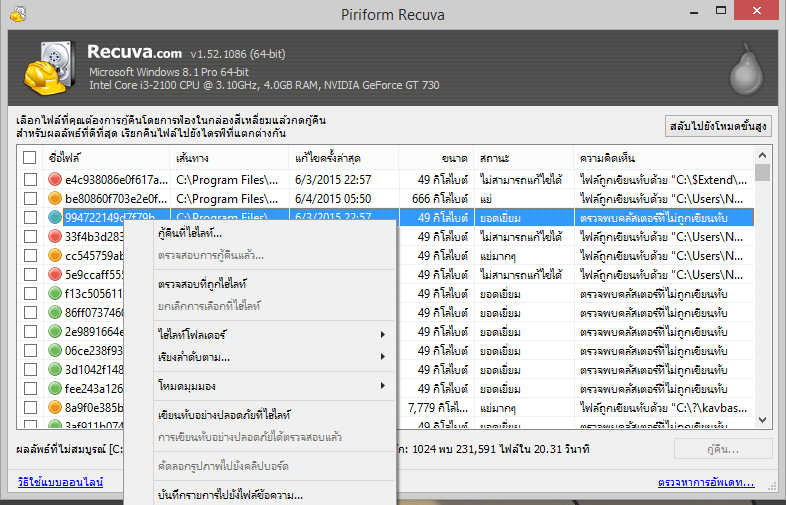Image resolution: width=786 pixels, height=505 pixels.
Task: Check the box for 5e9ccaff55 file
Action: (31, 275)
